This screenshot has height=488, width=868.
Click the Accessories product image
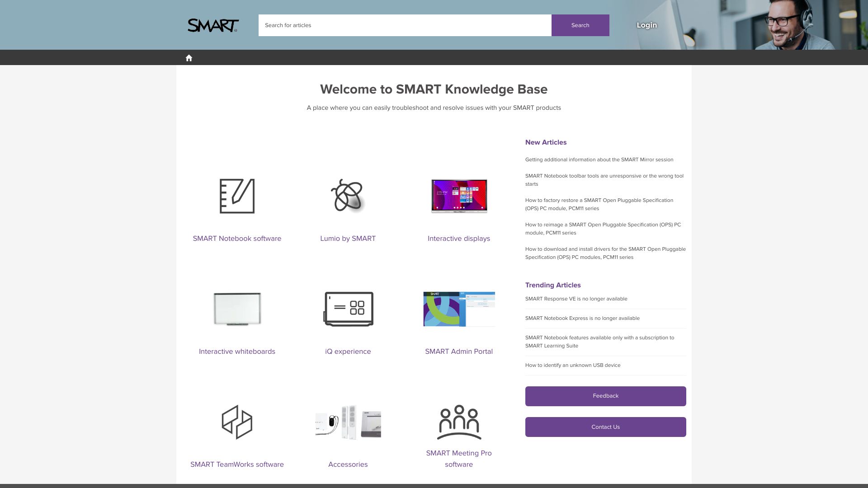tap(348, 422)
